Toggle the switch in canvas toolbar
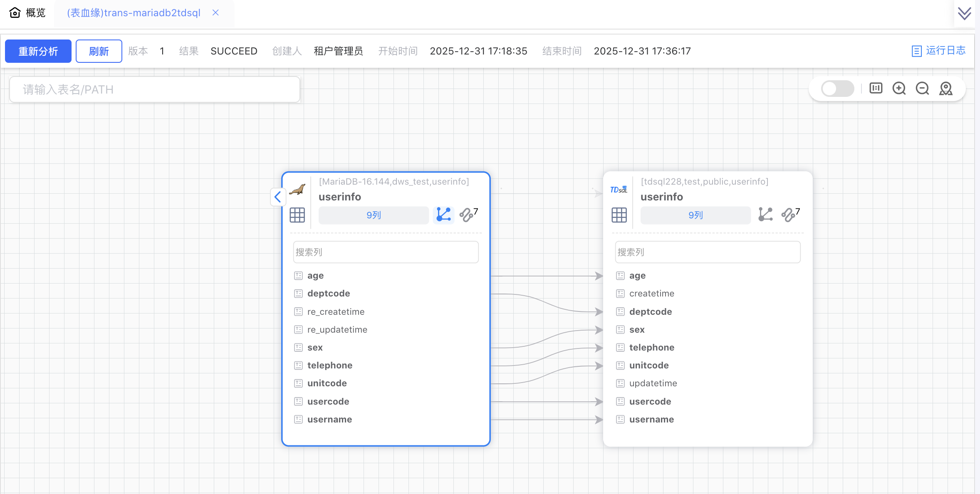The width and height of the screenshot is (980, 494). 837,89
